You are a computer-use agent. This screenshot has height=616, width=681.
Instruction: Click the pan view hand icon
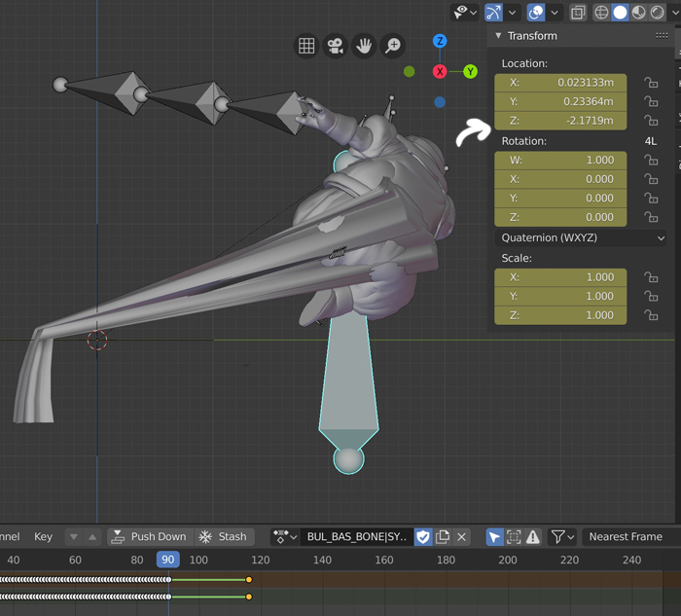click(x=364, y=46)
